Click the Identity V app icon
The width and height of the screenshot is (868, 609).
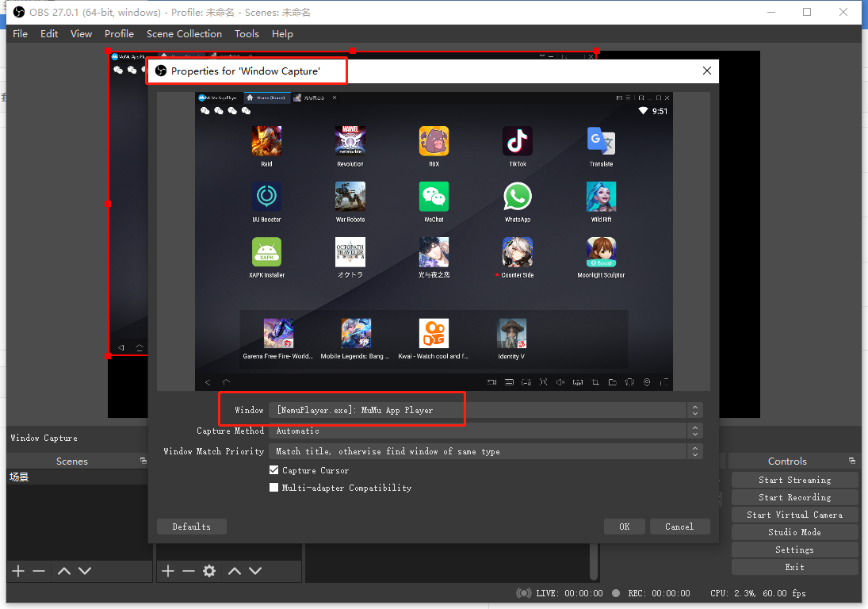(x=512, y=333)
